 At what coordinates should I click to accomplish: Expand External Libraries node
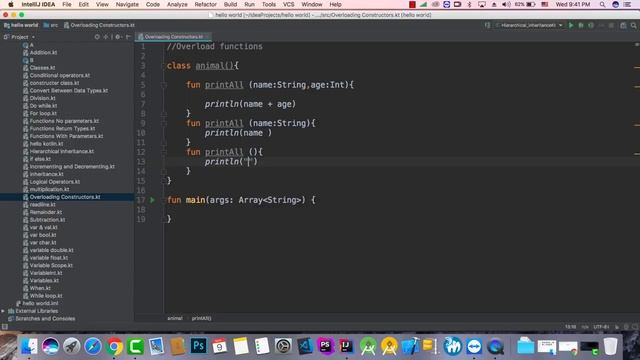coord(3,311)
